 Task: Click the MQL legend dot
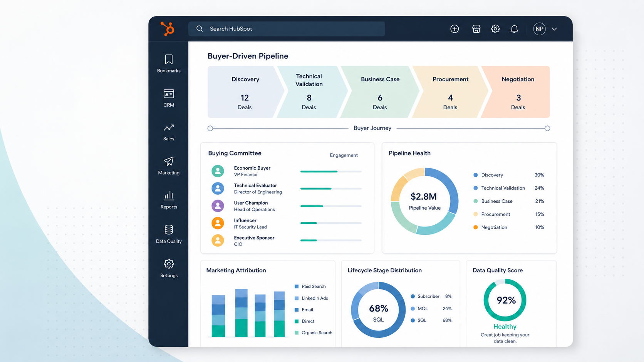(x=413, y=309)
